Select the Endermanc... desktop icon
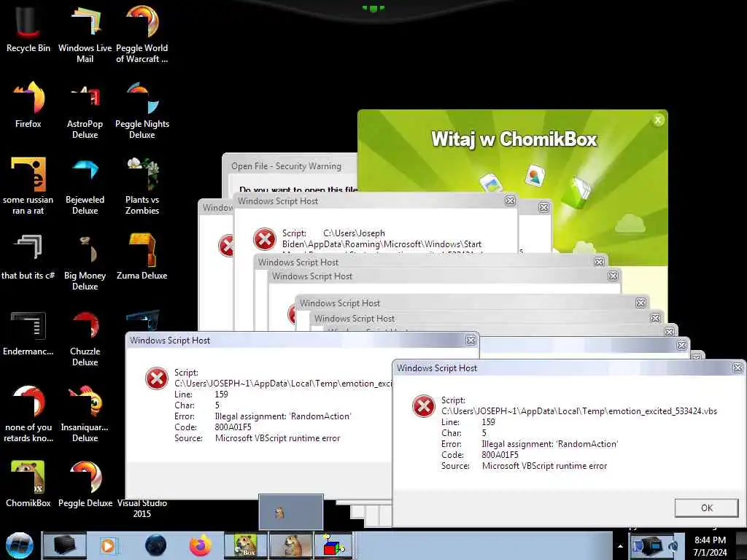 coord(28,332)
